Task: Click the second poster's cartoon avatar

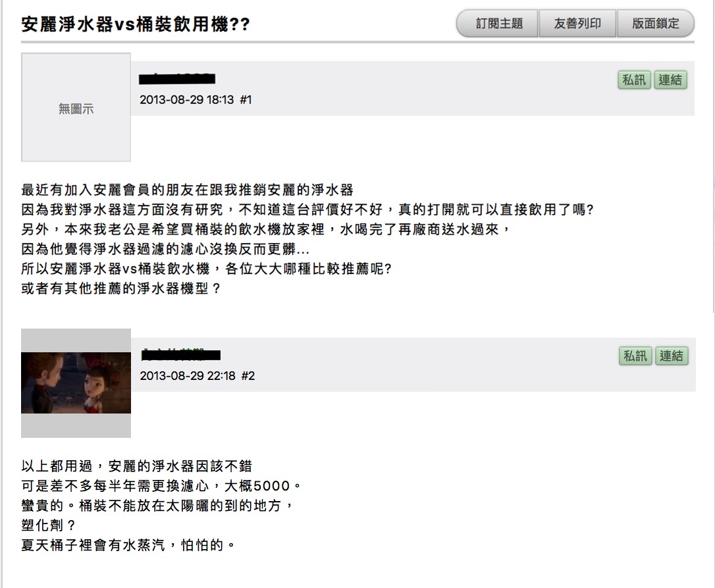Action: point(76,383)
